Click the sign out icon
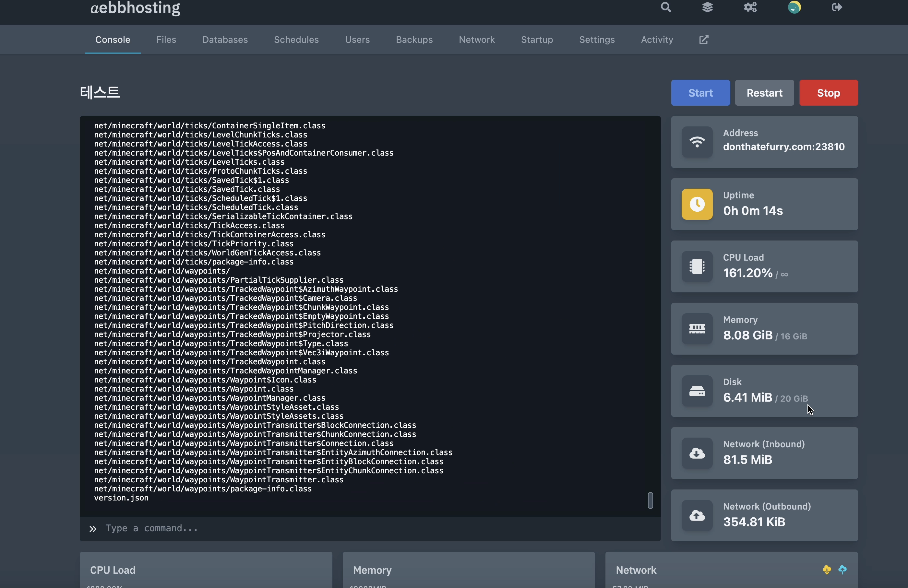Screen dimensions: 908x588 (837, 7)
